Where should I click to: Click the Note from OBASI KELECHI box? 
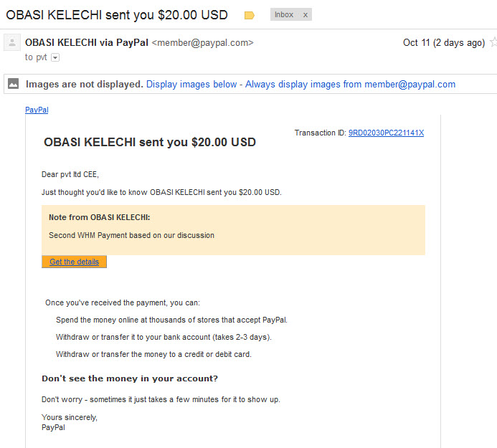pyautogui.click(x=233, y=230)
